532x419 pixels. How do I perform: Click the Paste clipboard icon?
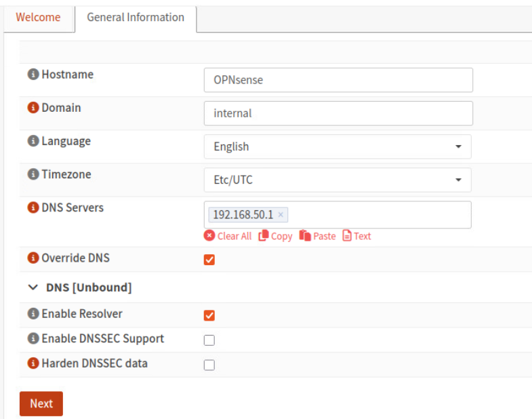tap(305, 236)
